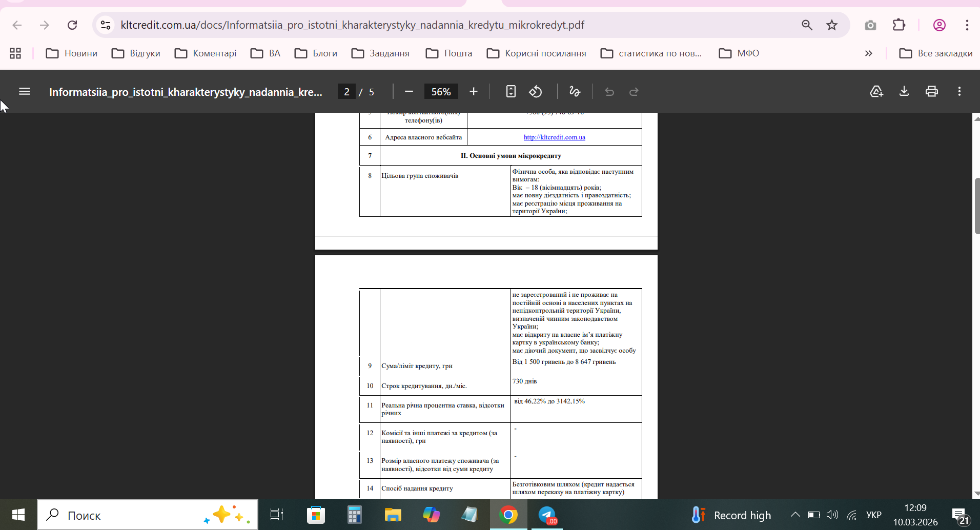The height and width of the screenshot is (530, 980).
Task: Click the heading 'ІІ. Основні умови мікрокредиту'
Action: click(x=511, y=156)
